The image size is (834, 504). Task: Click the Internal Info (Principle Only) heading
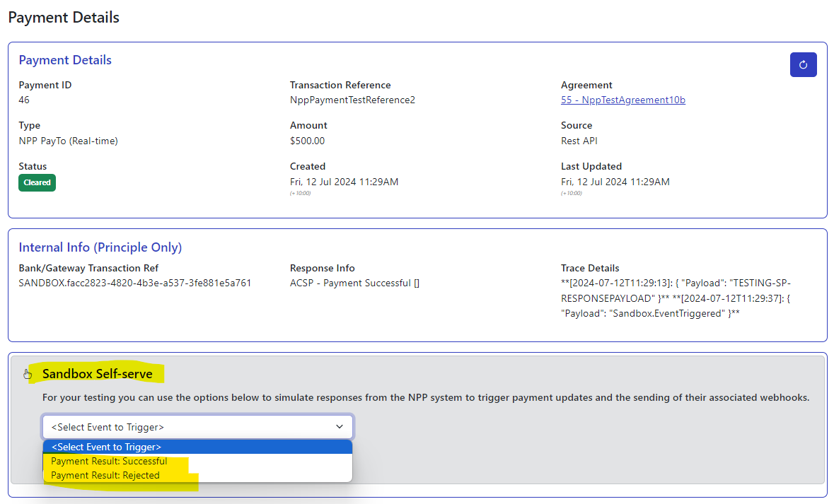(100, 247)
